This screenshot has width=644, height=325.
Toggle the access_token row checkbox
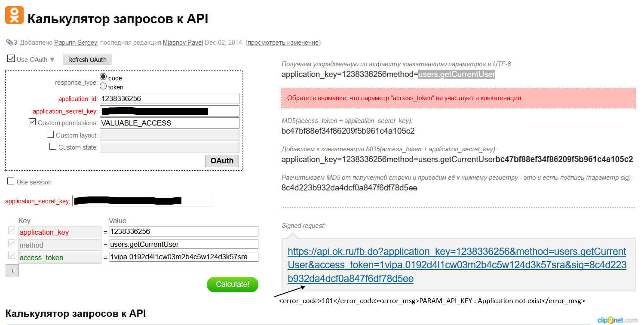(x=12, y=256)
